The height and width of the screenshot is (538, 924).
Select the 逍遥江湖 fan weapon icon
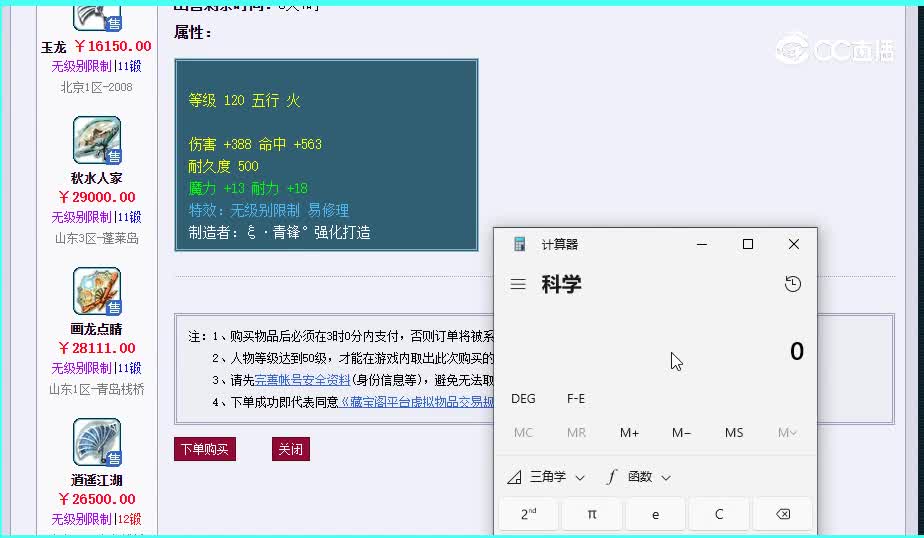click(97, 442)
